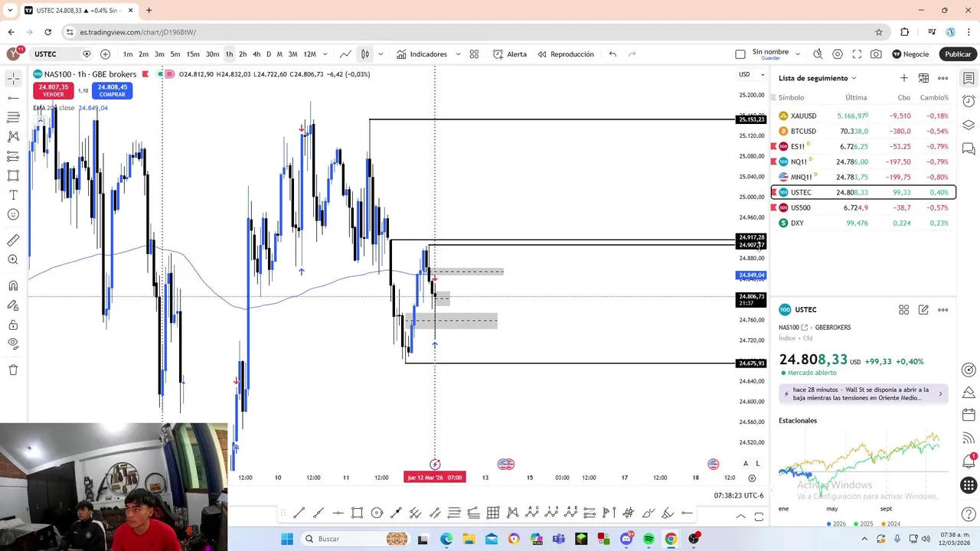Select US500 row in watchlist

(x=864, y=207)
